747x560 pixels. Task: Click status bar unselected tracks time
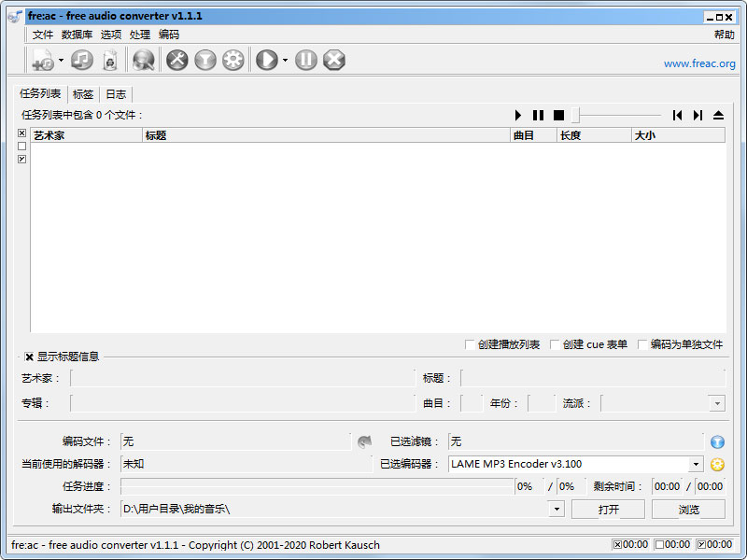[672, 544]
